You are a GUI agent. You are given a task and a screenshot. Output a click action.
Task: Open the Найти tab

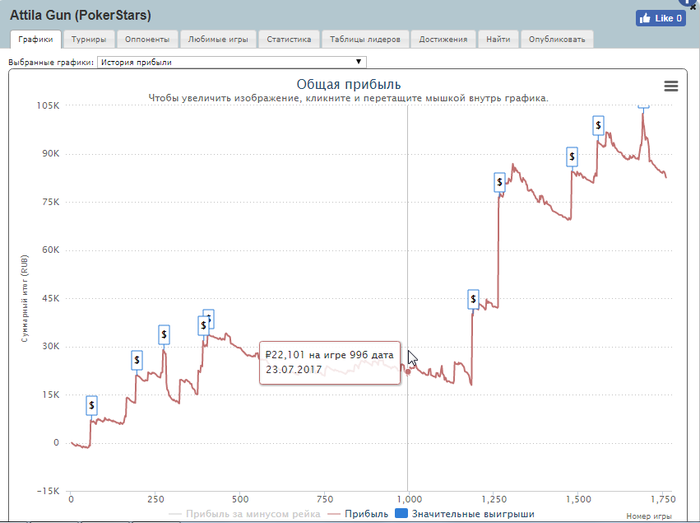coord(498,39)
